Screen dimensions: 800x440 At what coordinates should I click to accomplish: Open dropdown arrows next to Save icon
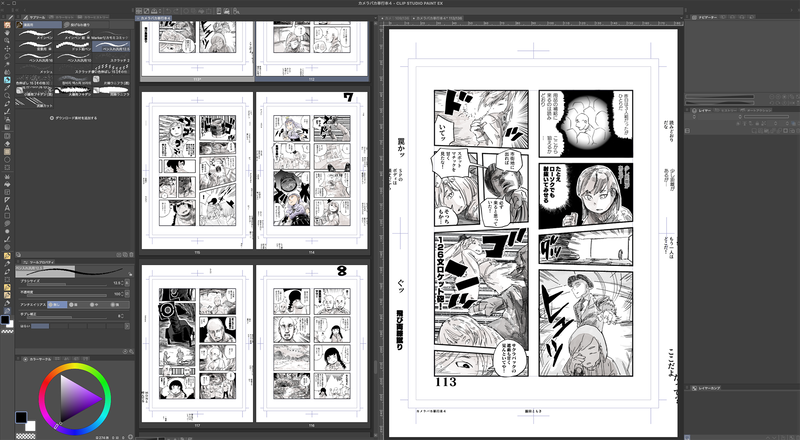coord(160,11)
